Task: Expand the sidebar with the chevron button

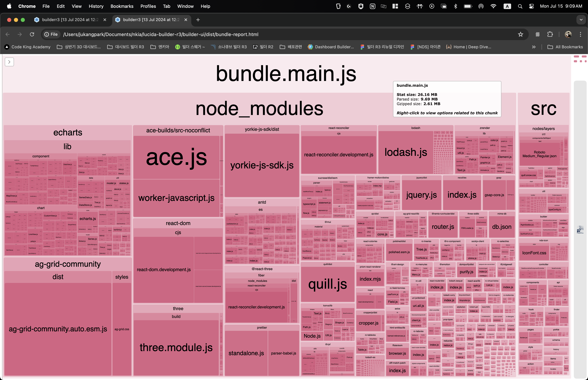Action: click(x=9, y=62)
